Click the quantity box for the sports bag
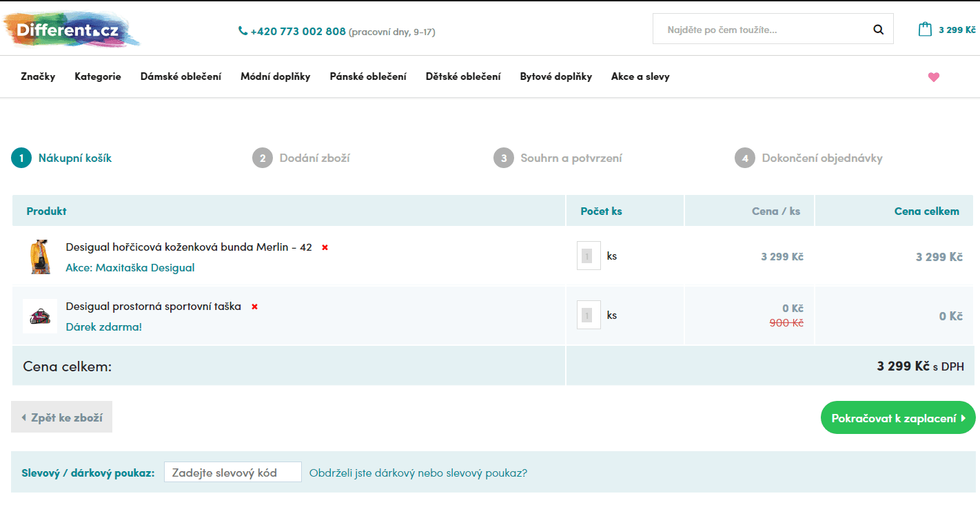This screenshot has height=518, width=980. (589, 315)
